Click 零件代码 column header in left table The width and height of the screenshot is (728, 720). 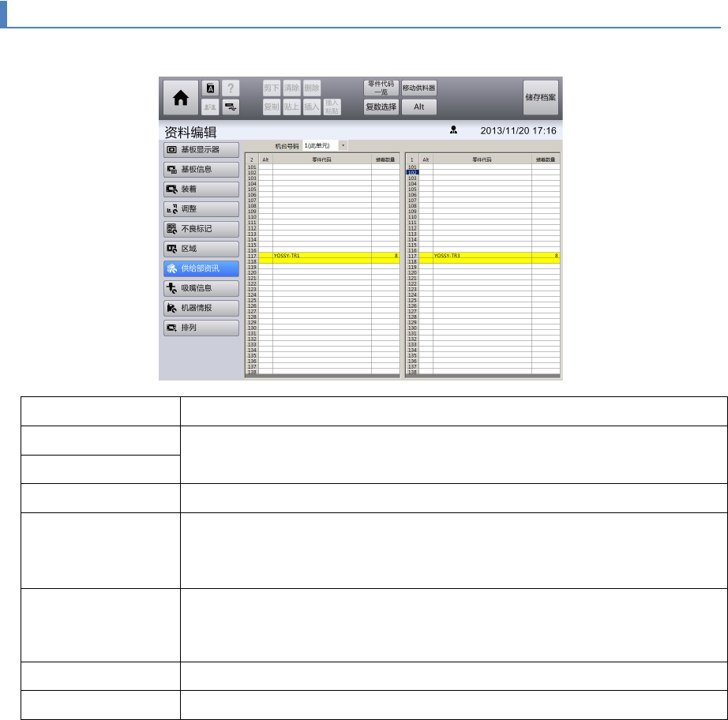tap(321, 159)
